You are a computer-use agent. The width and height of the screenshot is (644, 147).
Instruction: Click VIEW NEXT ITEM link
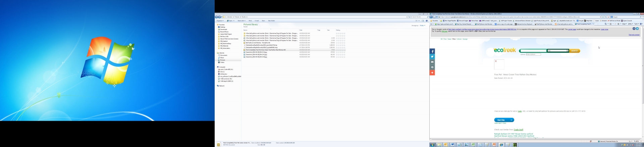[500, 123]
